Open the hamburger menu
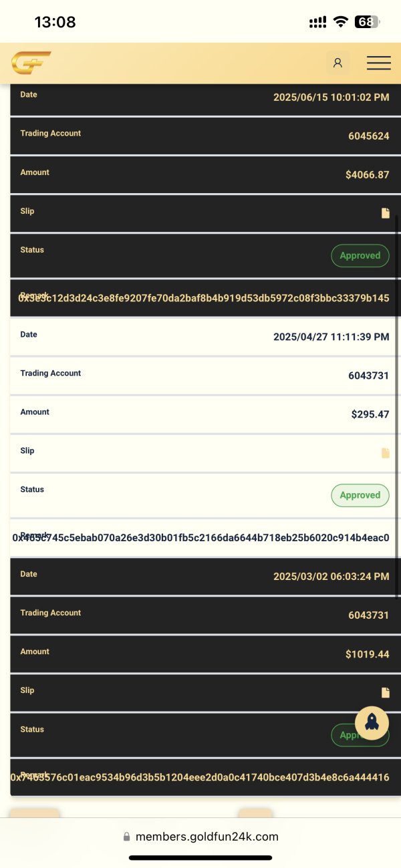The width and height of the screenshot is (401, 868). [x=378, y=63]
